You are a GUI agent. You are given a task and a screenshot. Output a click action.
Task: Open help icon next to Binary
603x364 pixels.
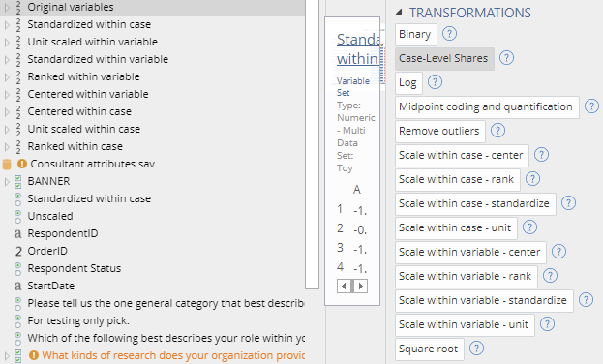pyautogui.click(x=449, y=34)
